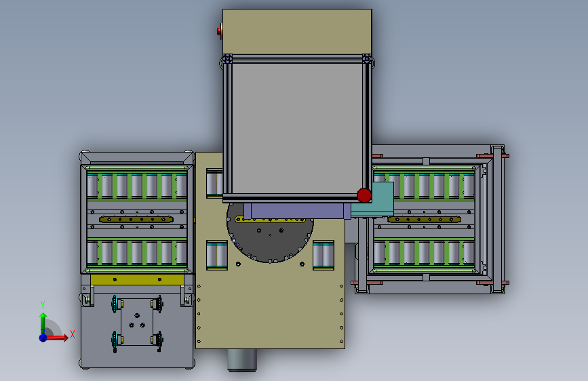Select the olive slotted bar in left conveyor
588x381 pixels.
coord(136,219)
